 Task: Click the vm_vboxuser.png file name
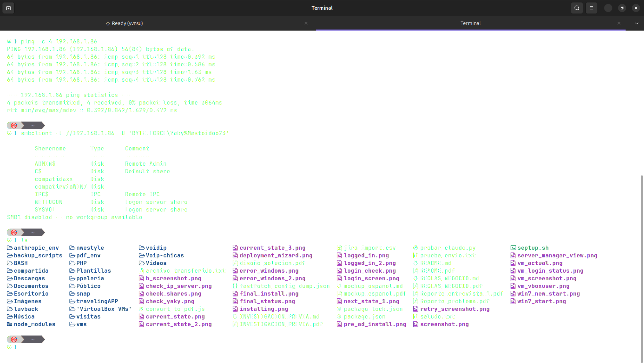tap(544, 286)
